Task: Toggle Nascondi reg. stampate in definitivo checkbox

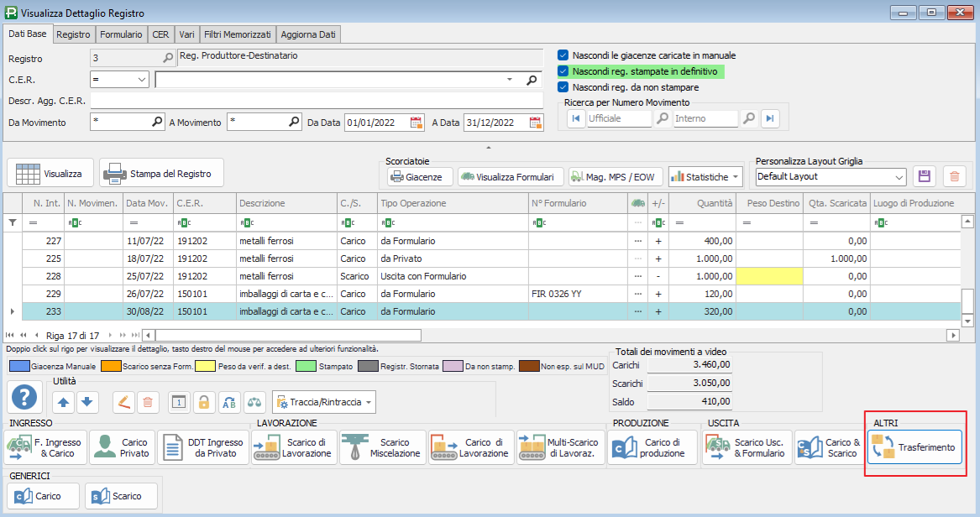Action: click(x=563, y=71)
